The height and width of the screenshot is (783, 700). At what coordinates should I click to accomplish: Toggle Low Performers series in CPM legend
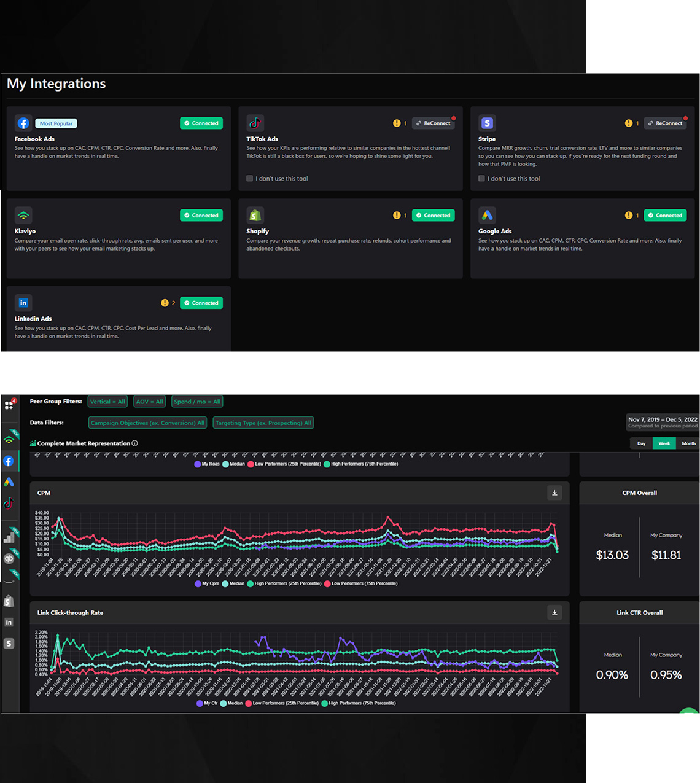point(361,583)
